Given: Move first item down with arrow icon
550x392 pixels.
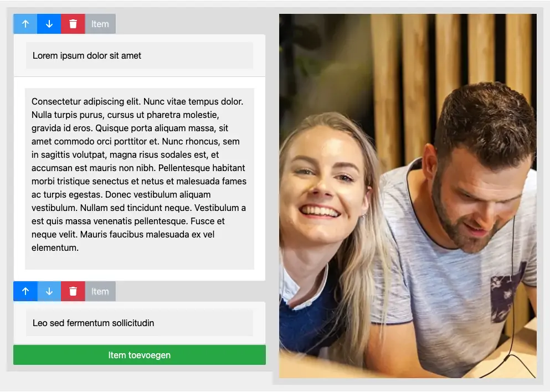Looking at the screenshot, I should point(49,24).
